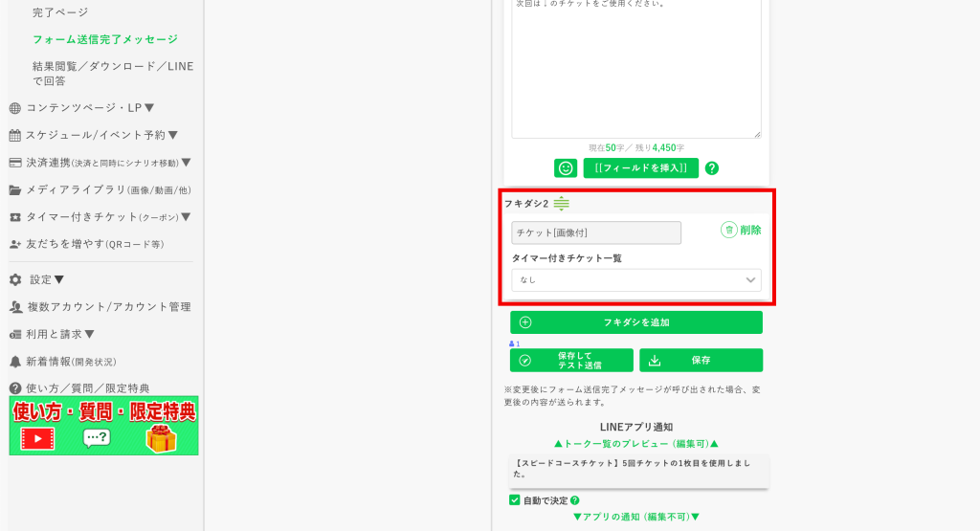Click inside the message text area
980x531 pixels.
tap(636, 69)
